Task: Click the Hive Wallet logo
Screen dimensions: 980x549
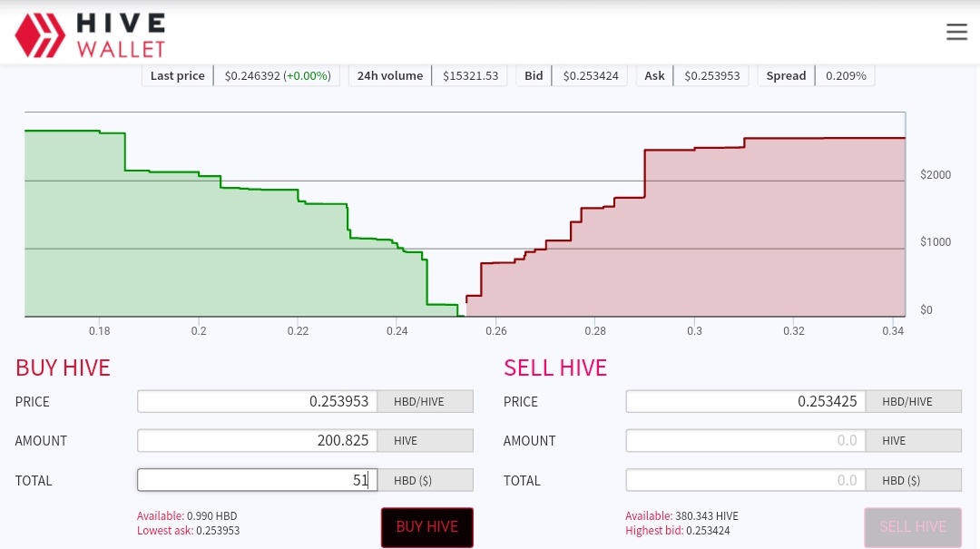Action: coord(90,35)
